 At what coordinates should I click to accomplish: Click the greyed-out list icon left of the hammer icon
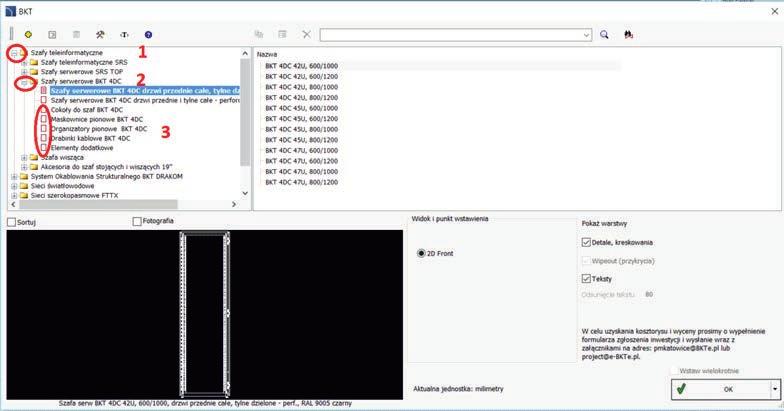(76, 34)
